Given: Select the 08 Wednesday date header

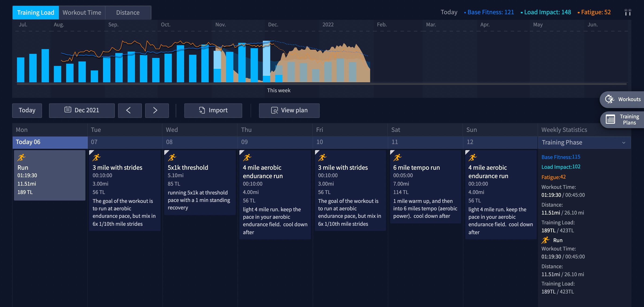Looking at the screenshot, I should coord(200,142).
